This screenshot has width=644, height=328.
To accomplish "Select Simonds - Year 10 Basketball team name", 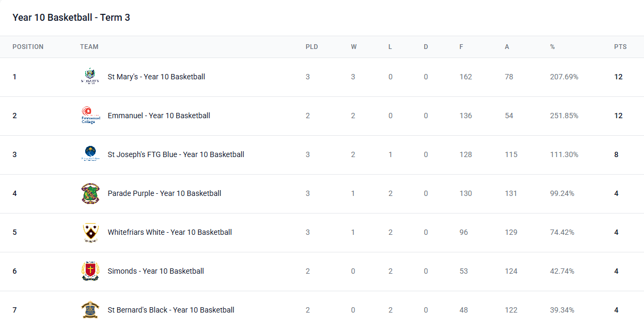I will click(x=155, y=271).
